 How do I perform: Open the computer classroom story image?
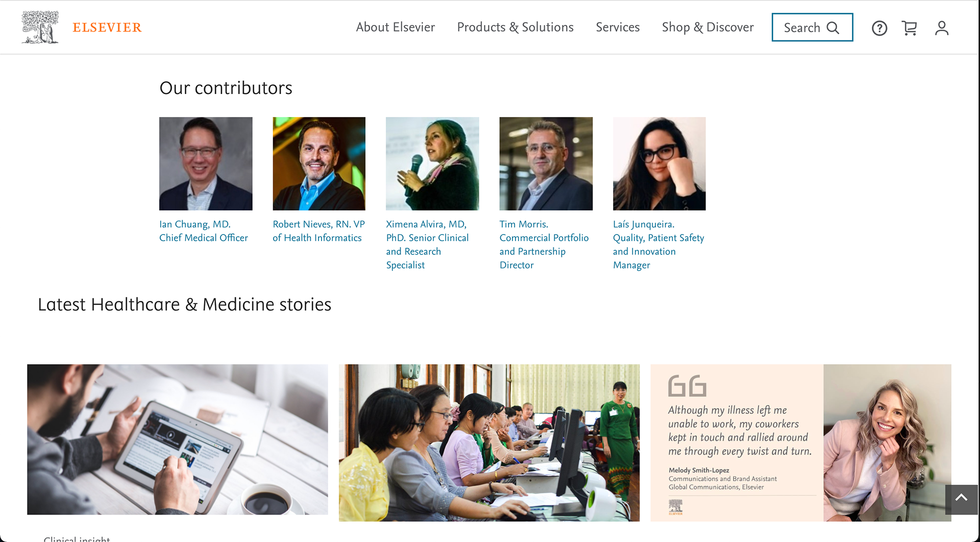pos(489,442)
